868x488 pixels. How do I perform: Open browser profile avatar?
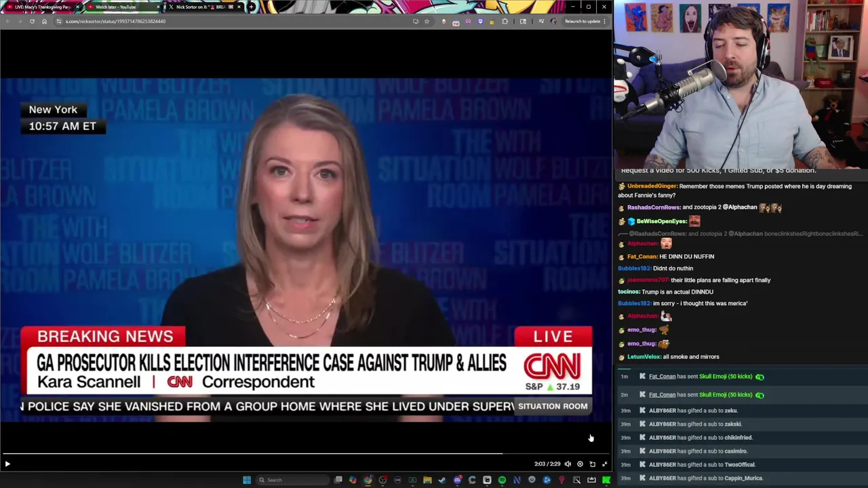click(x=553, y=21)
